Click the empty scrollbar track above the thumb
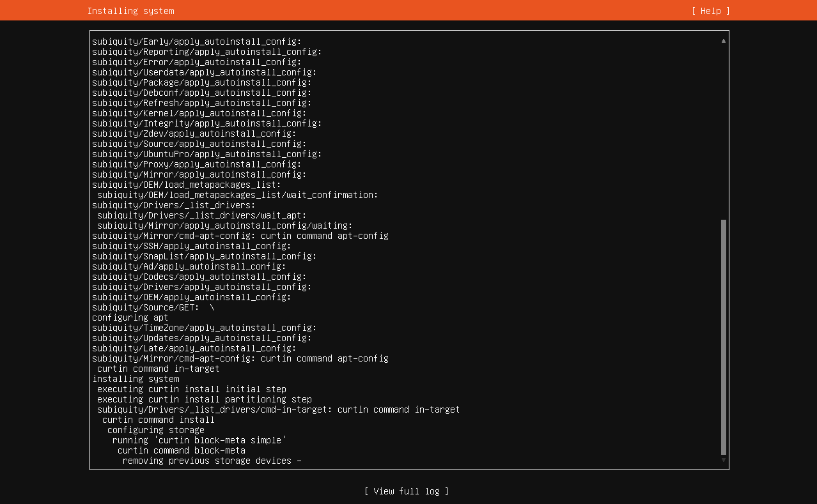The height and width of the screenshot is (504, 817). [x=724, y=128]
